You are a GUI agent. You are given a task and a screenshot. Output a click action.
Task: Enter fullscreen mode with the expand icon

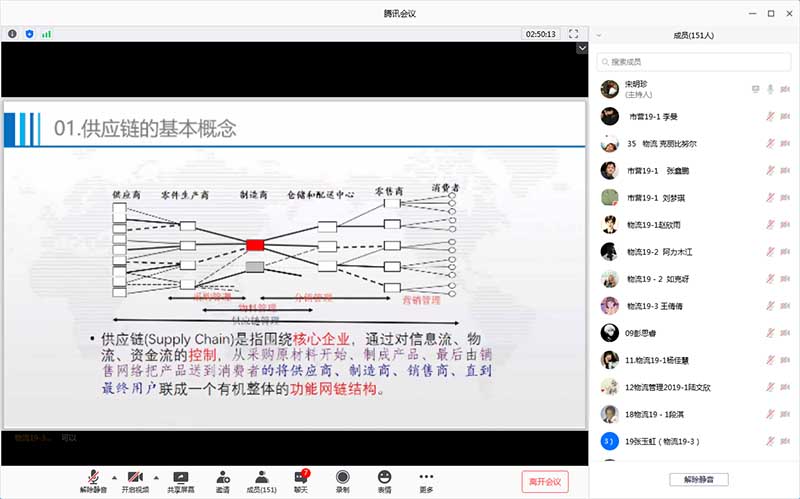tap(574, 33)
